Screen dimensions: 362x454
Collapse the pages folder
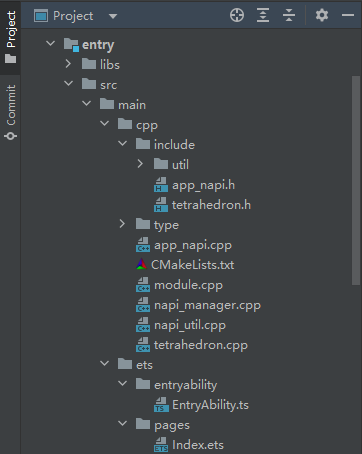[x=122, y=423]
